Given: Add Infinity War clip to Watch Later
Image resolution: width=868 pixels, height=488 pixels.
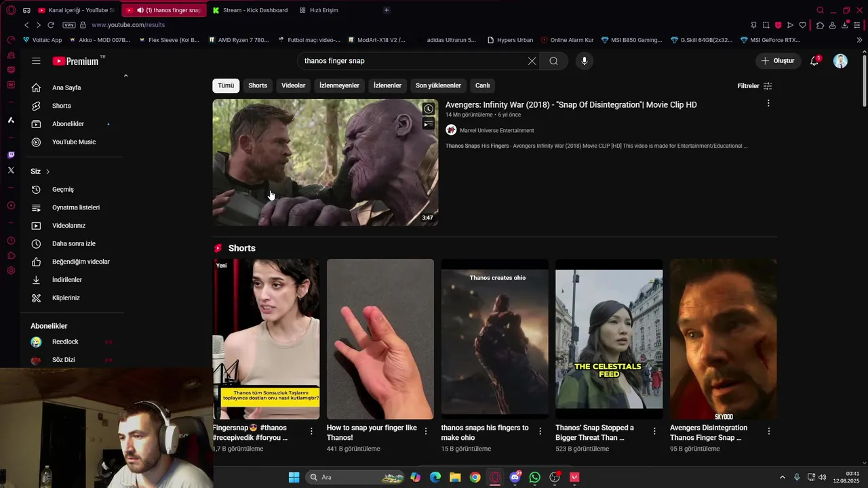Looking at the screenshot, I should pyautogui.click(x=429, y=109).
